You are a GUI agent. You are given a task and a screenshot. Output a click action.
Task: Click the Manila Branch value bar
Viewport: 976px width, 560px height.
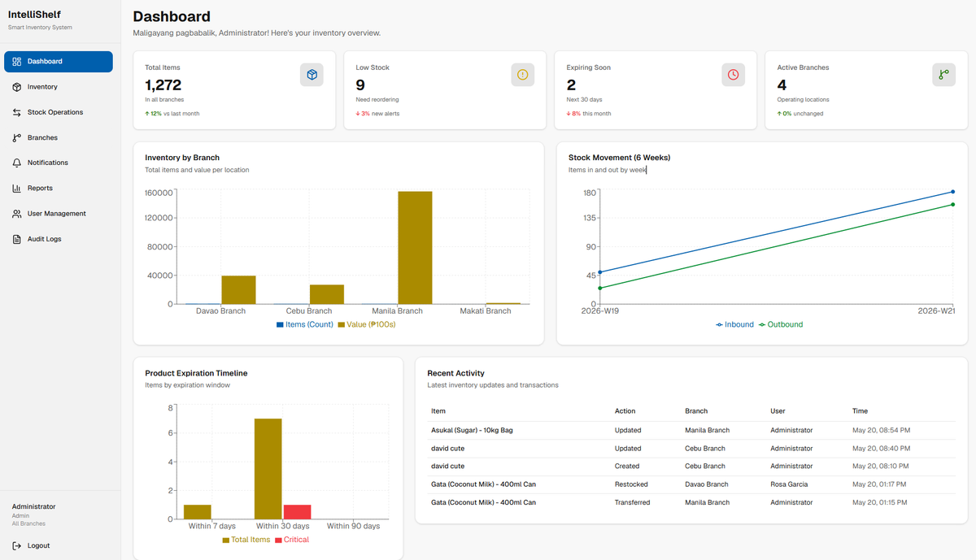coord(415,248)
